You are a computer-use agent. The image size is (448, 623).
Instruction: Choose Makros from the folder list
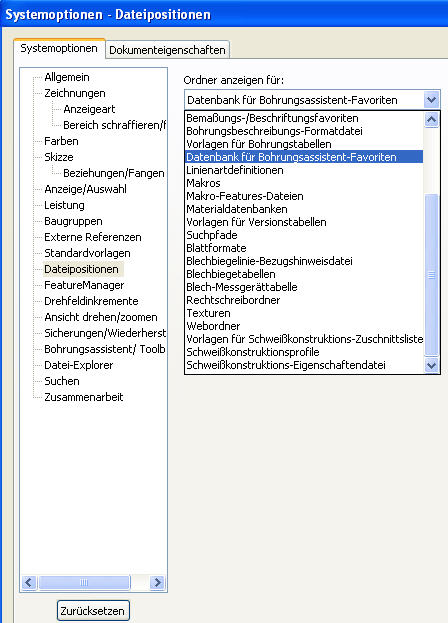pos(203,183)
